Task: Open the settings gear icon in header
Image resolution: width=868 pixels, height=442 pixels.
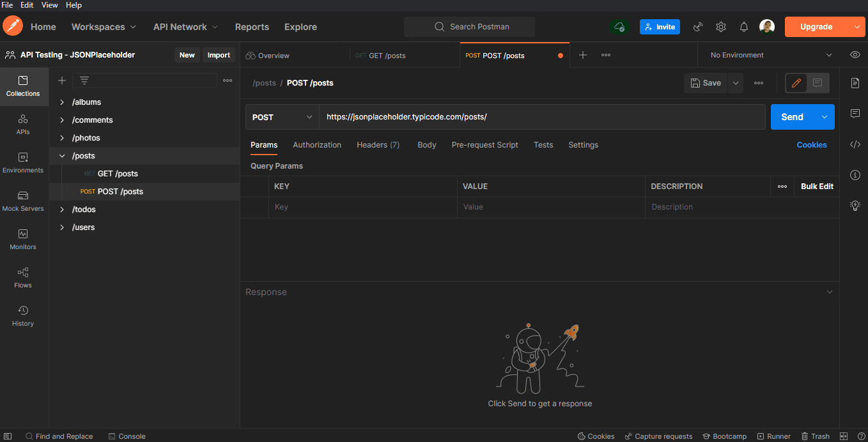Action: point(721,27)
